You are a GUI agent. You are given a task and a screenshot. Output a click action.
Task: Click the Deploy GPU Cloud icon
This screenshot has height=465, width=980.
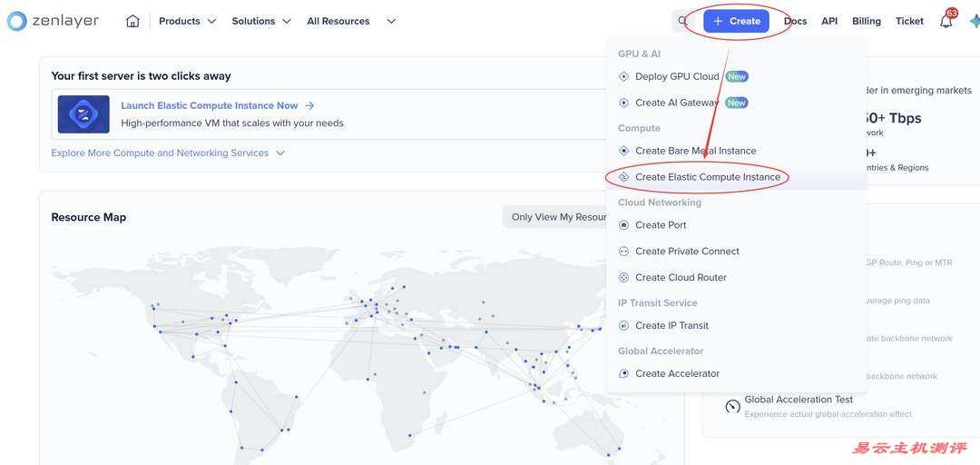pyautogui.click(x=623, y=77)
